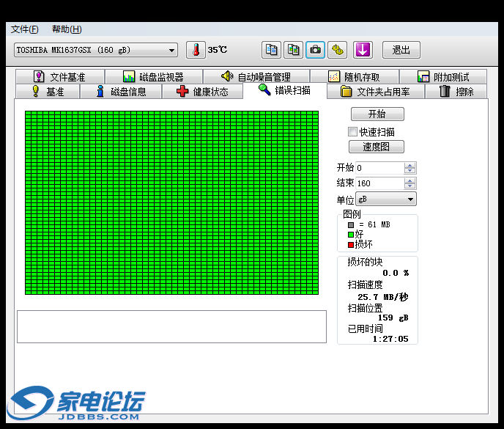Viewport: 504px width, 429px height.
Task: Click the purple download arrow icon
Action: coord(363,50)
